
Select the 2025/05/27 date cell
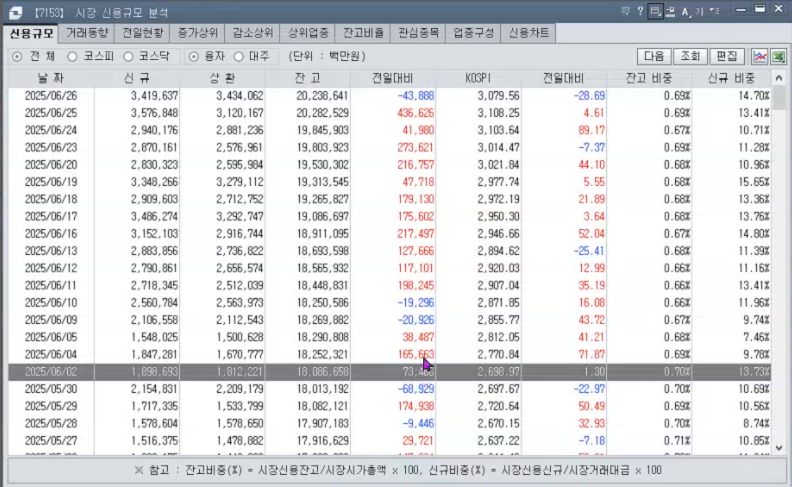[x=51, y=441]
